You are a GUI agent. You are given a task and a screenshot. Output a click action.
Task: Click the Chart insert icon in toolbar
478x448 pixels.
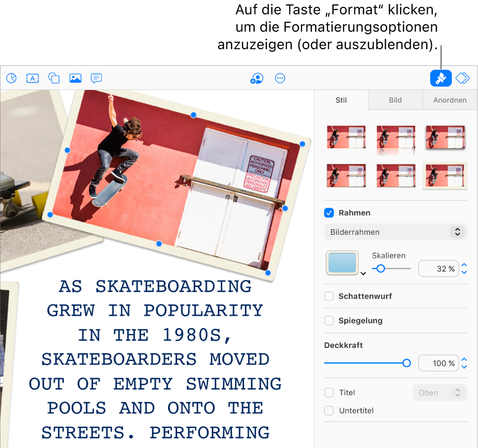point(12,78)
